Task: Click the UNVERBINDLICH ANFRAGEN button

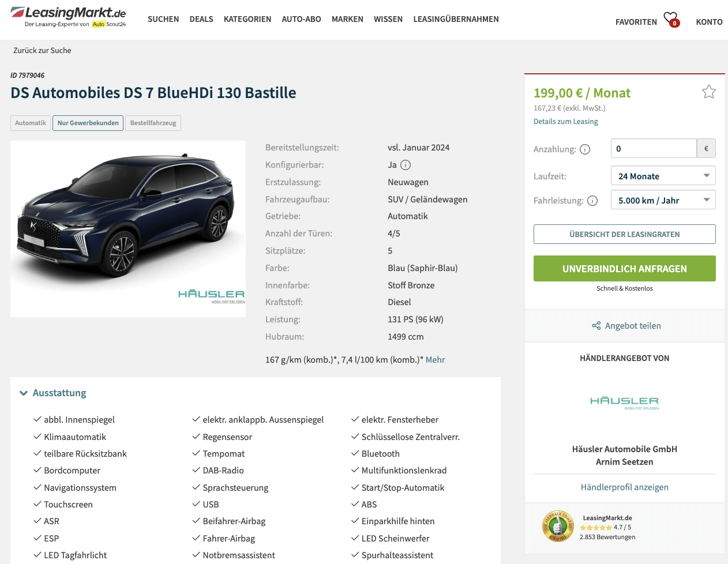Action: 624,269
